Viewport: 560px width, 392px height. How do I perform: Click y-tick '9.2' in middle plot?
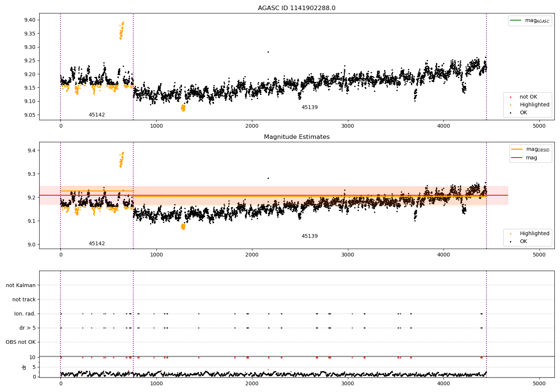(31, 197)
